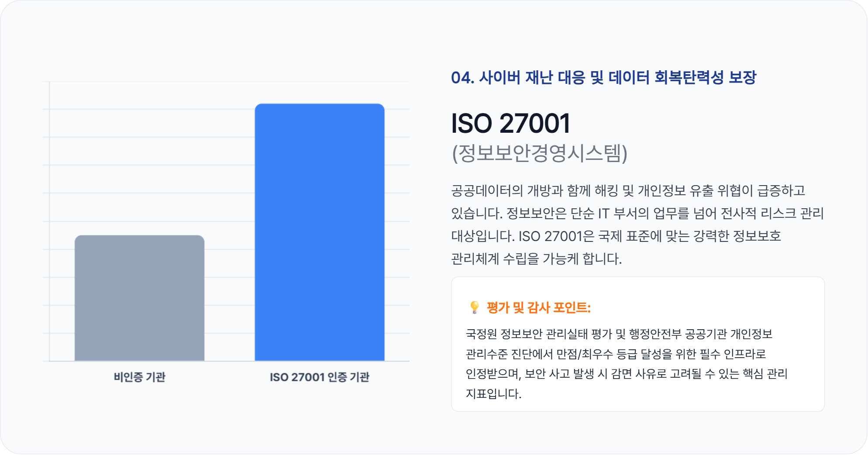Click the final callout word "지표입니다."
Screen dimensions: 868x455
coord(493,394)
